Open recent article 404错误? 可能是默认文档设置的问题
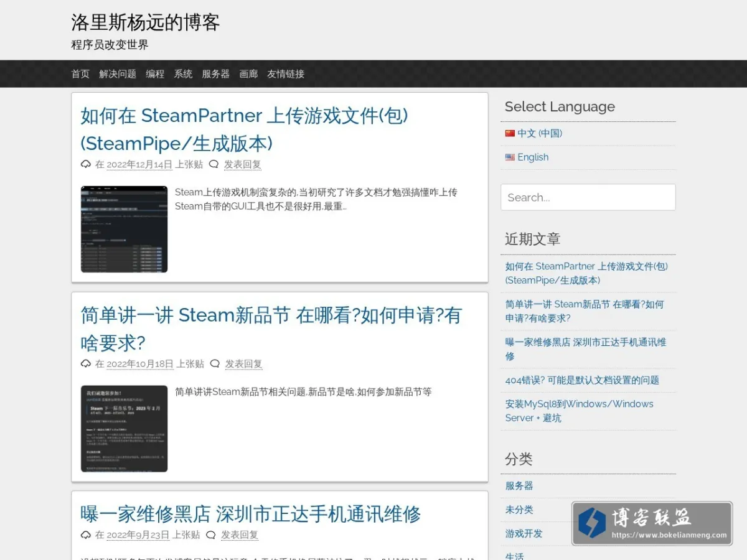The width and height of the screenshot is (747, 560). tap(582, 380)
